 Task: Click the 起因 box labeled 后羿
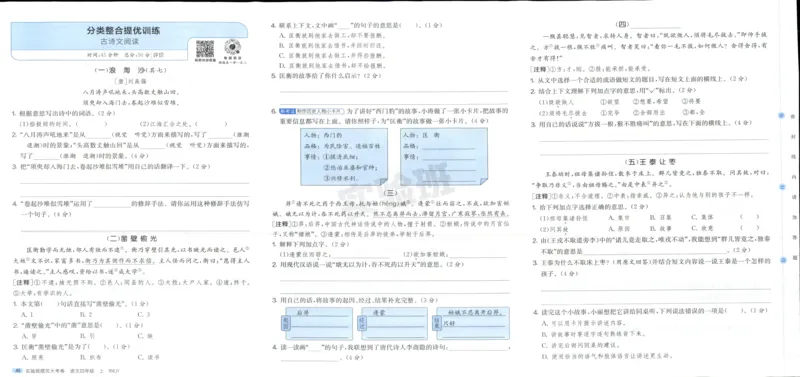(316, 323)
